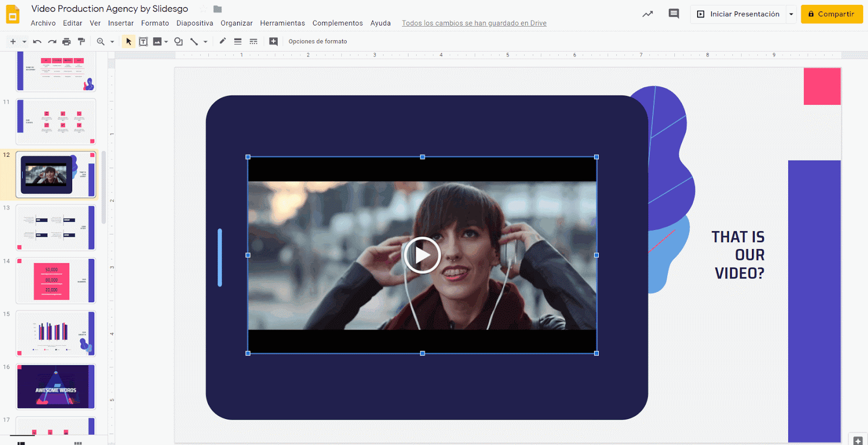Select slide 13 thumbnail

(56, 227)
